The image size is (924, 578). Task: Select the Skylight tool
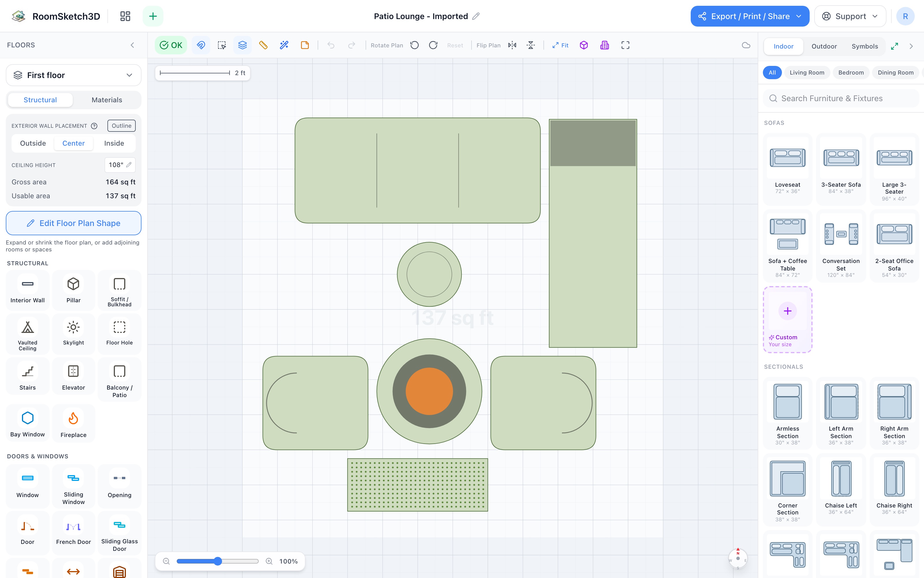(x=73, y=334)
